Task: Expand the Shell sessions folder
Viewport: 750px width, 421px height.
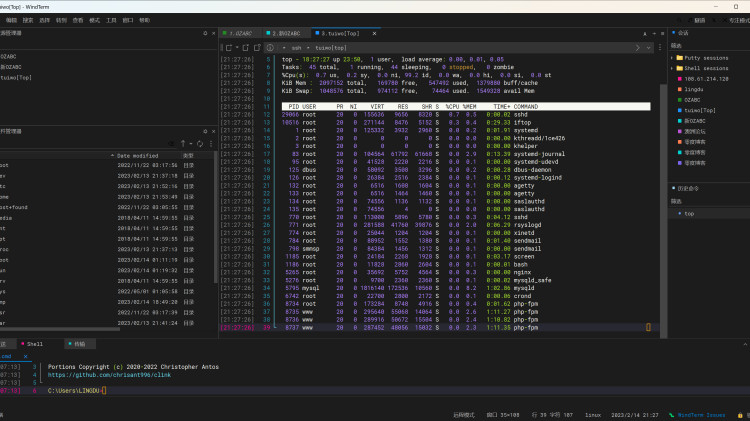Action: click(x=672, y=68)
